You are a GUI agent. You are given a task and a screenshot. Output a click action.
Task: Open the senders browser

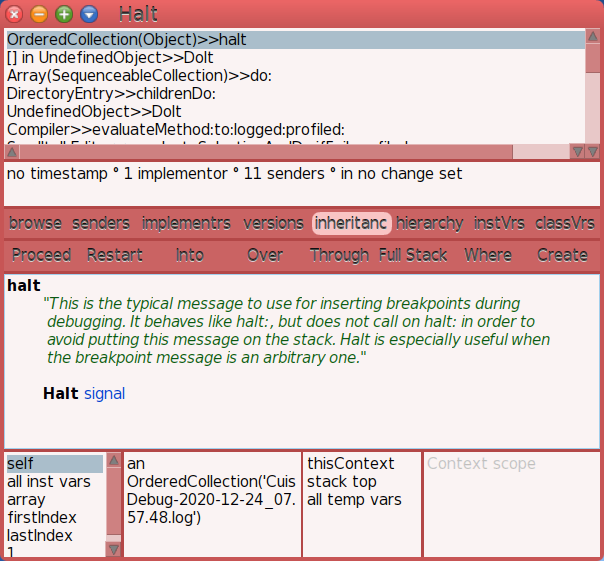101,223
